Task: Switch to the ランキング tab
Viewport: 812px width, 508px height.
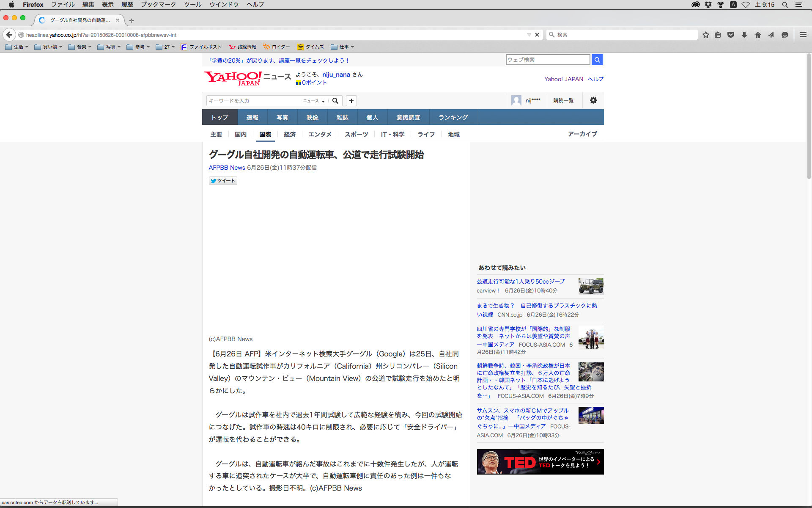Action: pos(453,117)
